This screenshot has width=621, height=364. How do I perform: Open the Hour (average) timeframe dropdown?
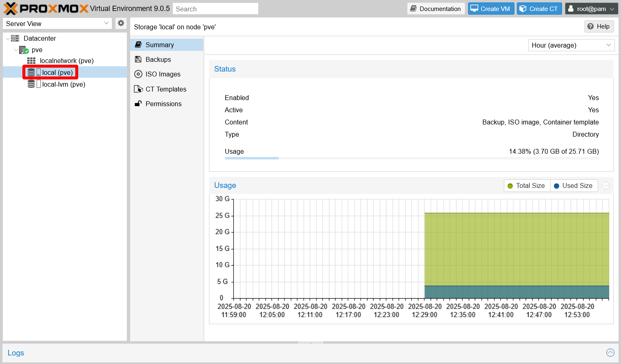tap(571, 45)
